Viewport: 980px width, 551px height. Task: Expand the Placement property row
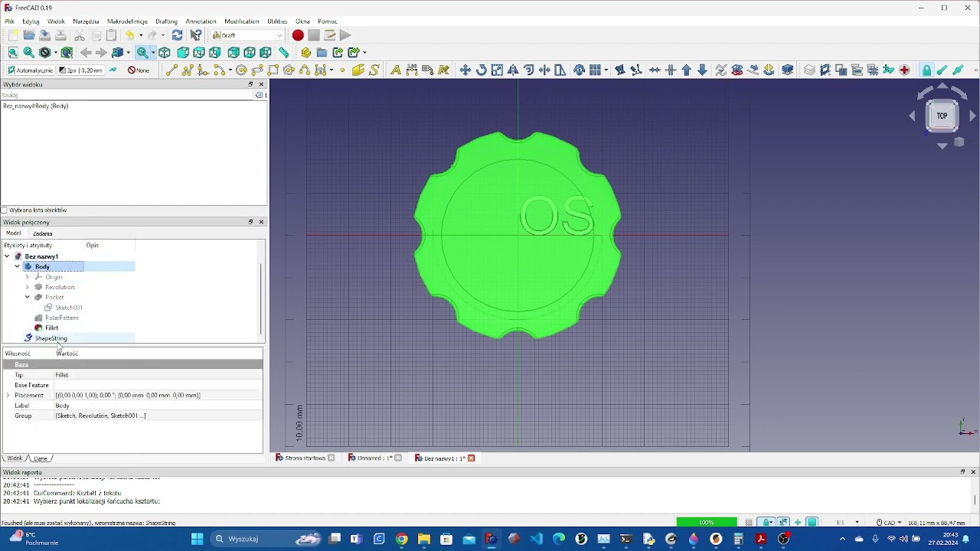(8, 396)
